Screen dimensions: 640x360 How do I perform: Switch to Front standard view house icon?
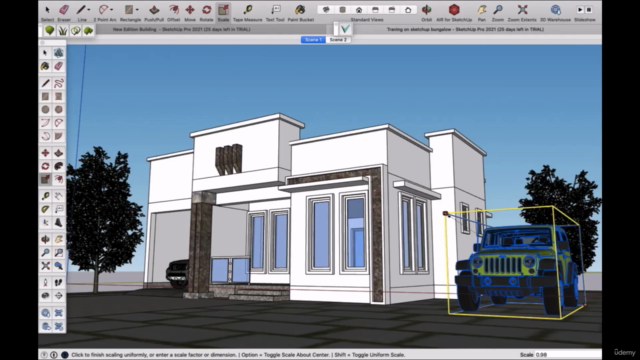point(359,10)
